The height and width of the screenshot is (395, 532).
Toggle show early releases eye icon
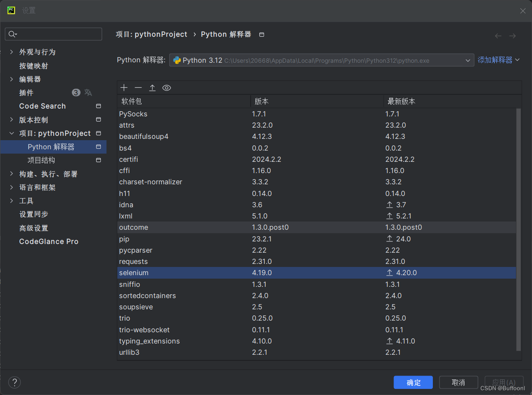coord(167,88)
